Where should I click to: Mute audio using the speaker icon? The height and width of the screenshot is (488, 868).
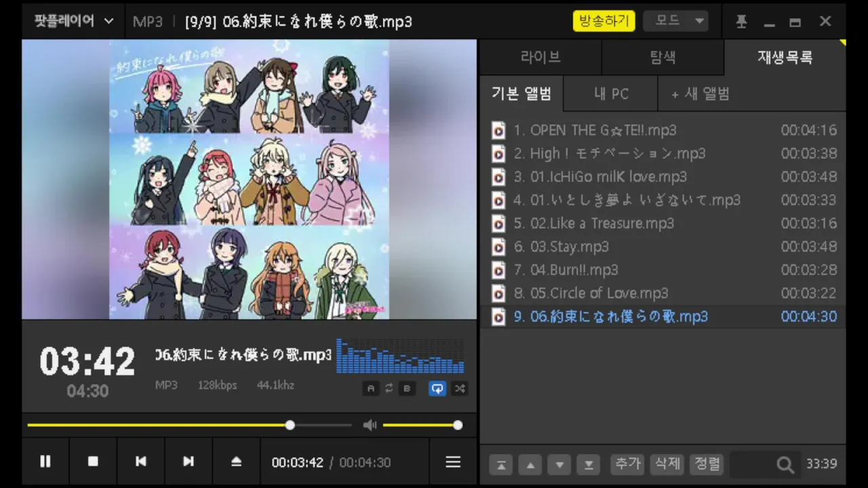pyautogui.click(x=370, y=425)
